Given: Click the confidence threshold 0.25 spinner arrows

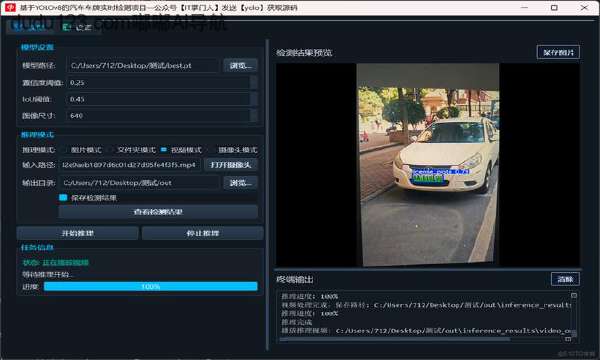Looking at the screenshot, I should (x=254, y=82).
